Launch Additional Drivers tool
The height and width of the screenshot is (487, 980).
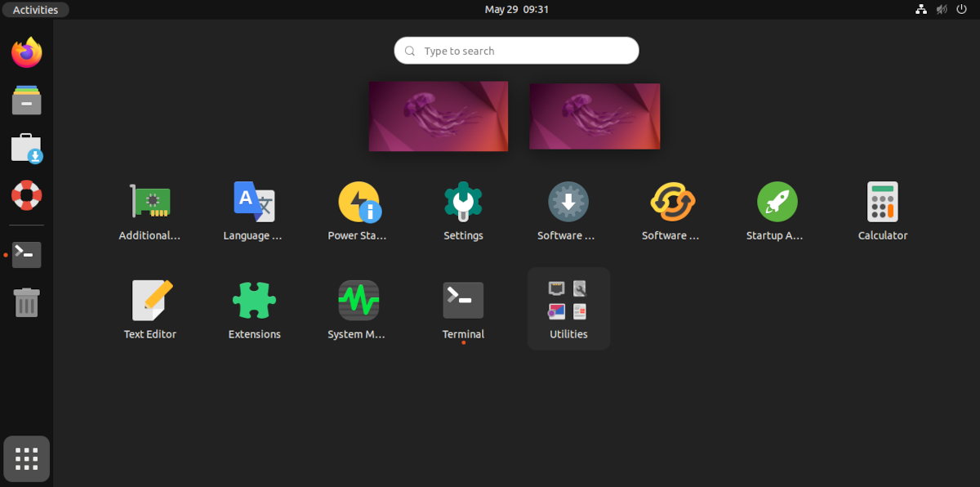click(149, 202)
